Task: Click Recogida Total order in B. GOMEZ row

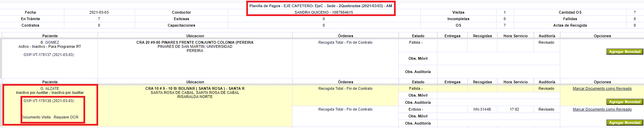Action: click(x=345, y=42)
